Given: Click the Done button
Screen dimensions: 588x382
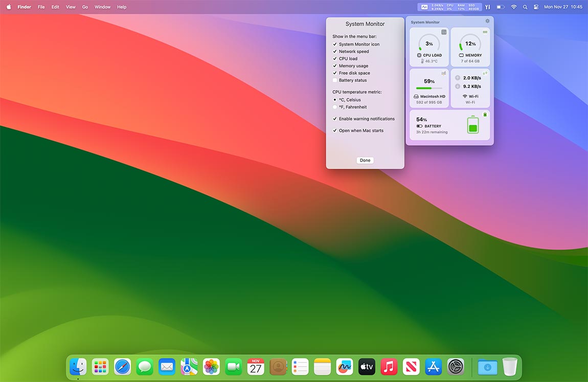Looking at the screenshot, I should 365,160.
